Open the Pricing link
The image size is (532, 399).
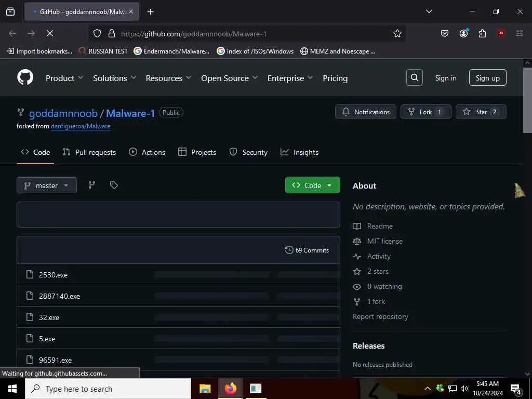[x=335, y=78]
